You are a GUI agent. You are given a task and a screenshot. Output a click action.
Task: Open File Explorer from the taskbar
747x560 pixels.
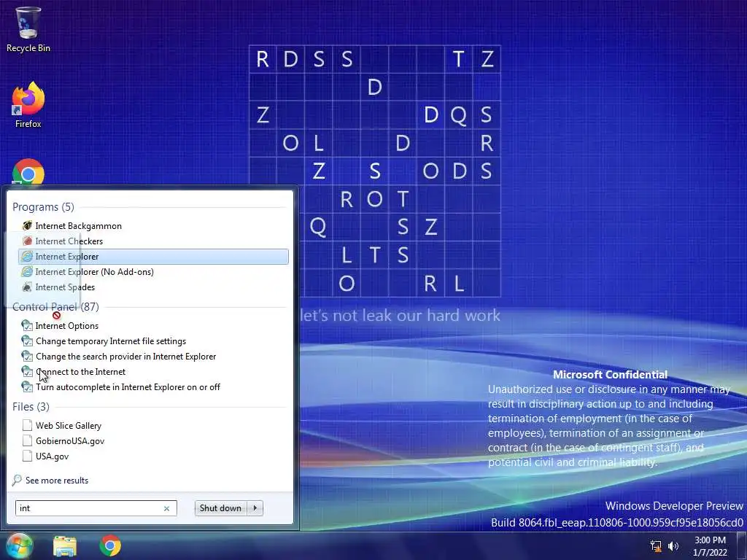tap(65, 545)
